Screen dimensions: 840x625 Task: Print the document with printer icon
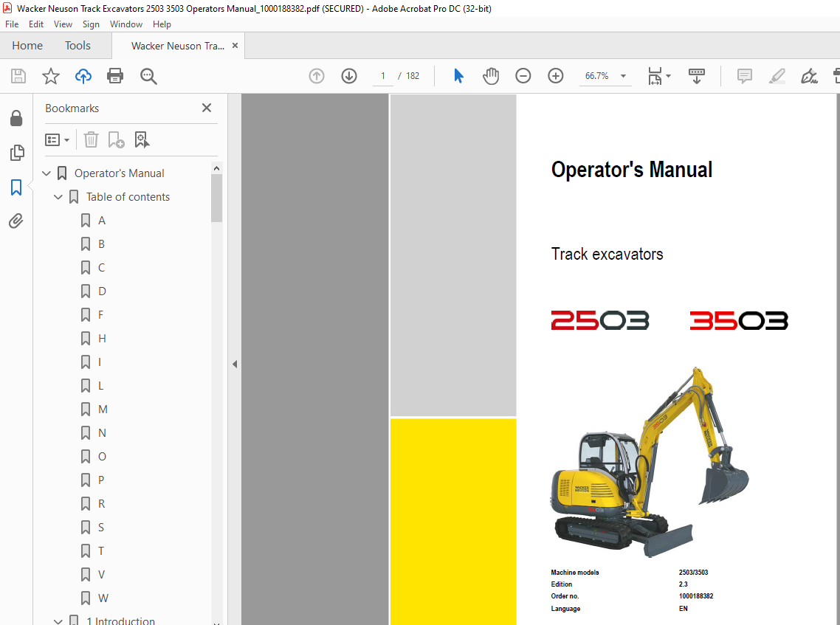click(x=115, y=76)
